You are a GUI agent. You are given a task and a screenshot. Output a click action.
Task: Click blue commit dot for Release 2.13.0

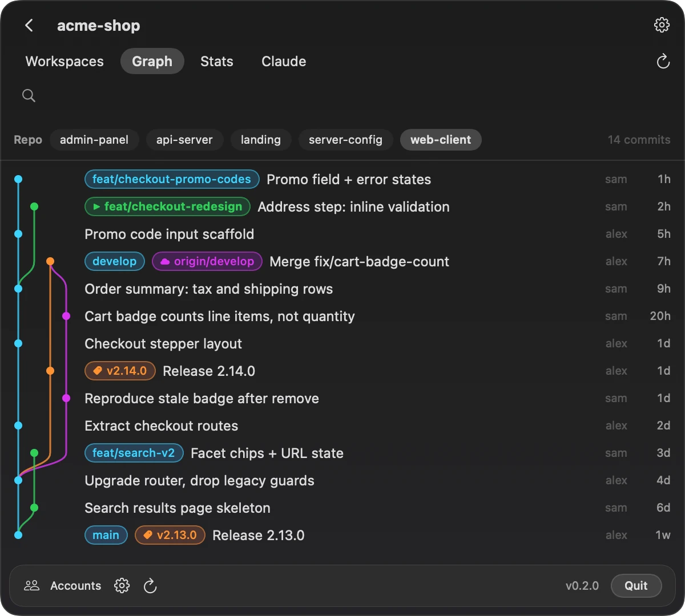pos(18,535)
